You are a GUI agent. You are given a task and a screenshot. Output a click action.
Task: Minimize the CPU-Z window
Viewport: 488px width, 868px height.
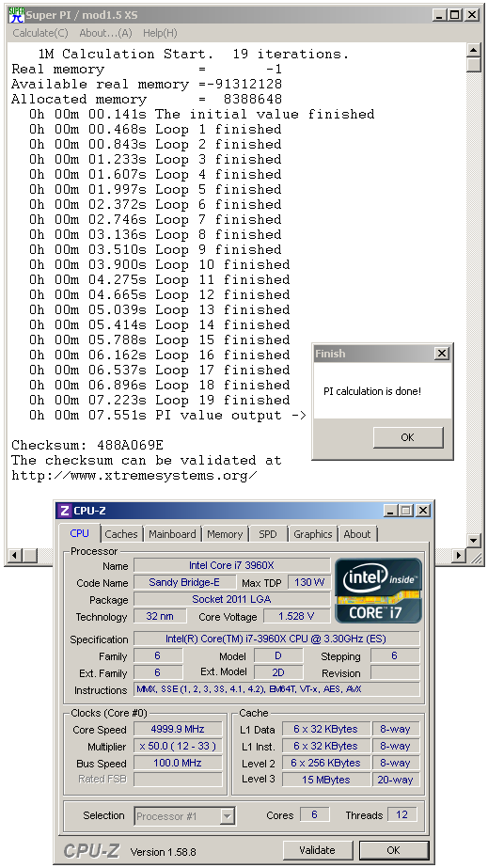(x=390, y=511)
